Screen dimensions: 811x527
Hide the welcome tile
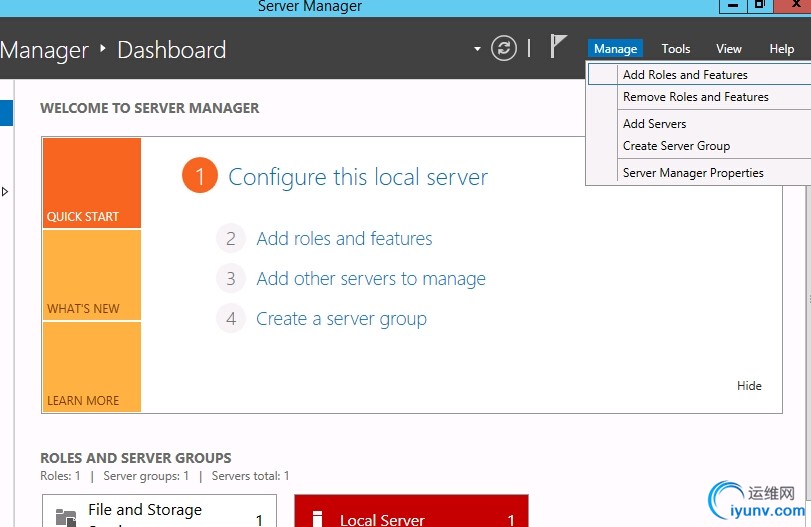click(749, 386)
